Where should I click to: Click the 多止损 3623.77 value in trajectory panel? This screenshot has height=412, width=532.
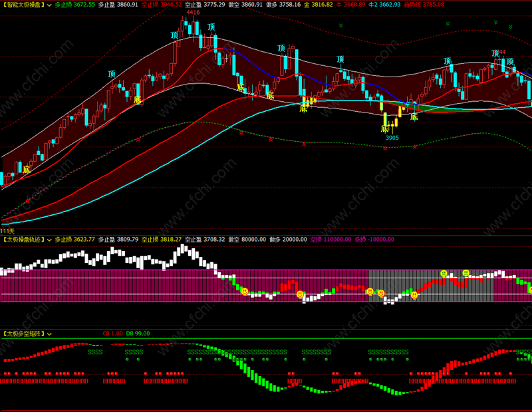(x=75, y=240)
